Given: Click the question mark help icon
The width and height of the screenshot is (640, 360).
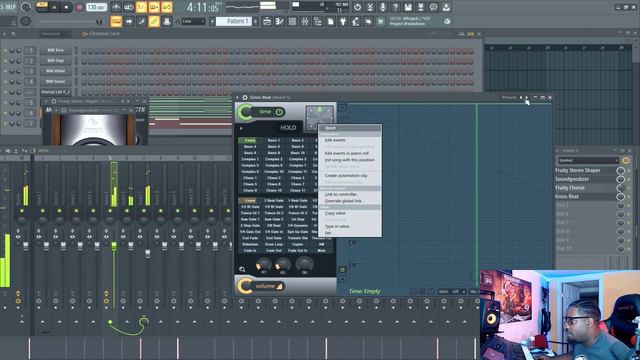Looking at the screenshot, I should [395, 7].
